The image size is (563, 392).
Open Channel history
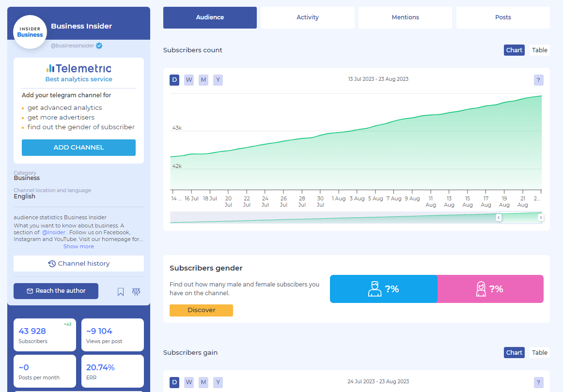[78, 264]
